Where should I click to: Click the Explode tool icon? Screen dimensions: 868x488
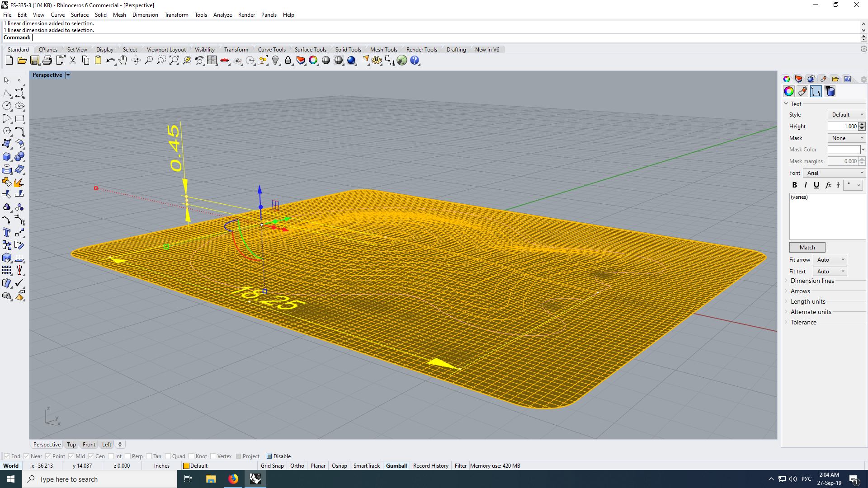[x=19, y=182]
